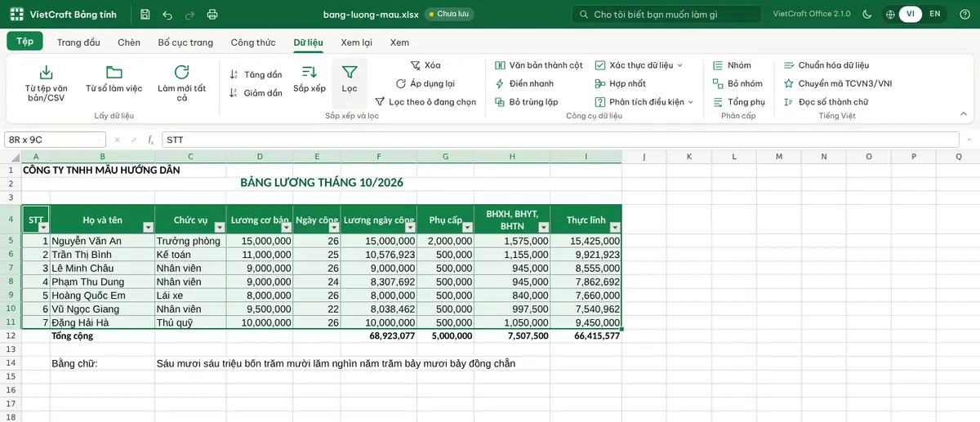980x422 pixels.
Task: Open Xác thực dữ liệu dropdown
Action: [x=639, y=65]
